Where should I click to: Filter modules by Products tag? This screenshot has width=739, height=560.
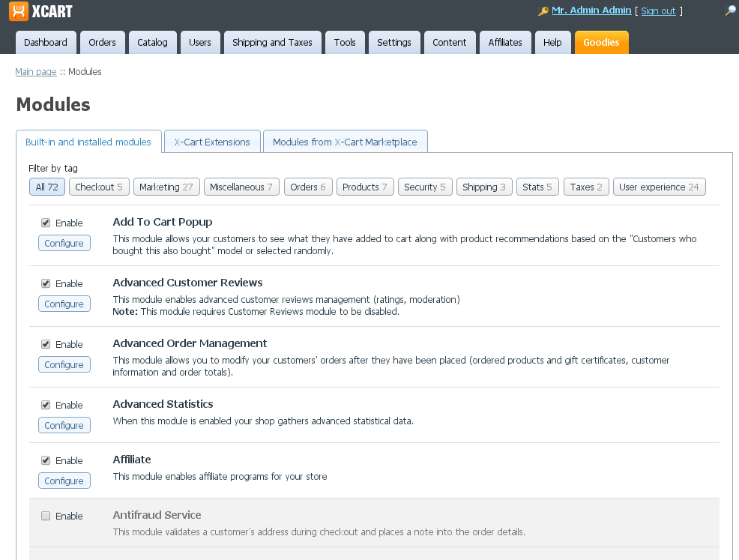[365, 187]
